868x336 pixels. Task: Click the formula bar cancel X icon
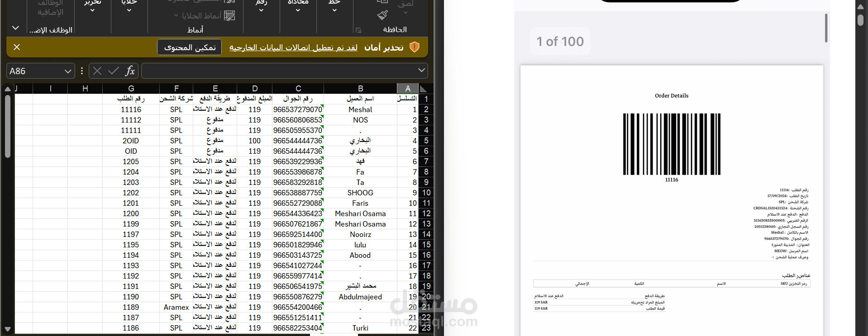point(97,71)
